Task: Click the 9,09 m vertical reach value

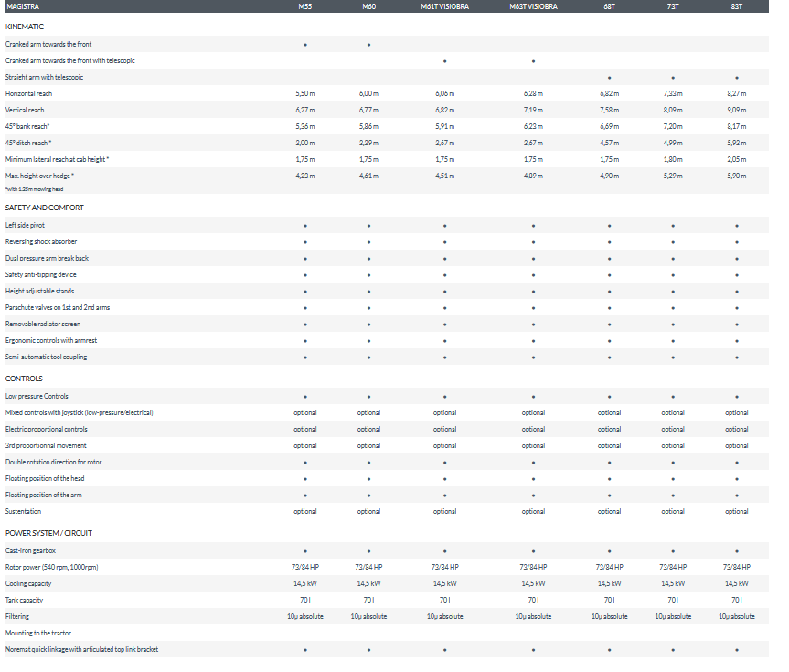Action: point(736,110)
